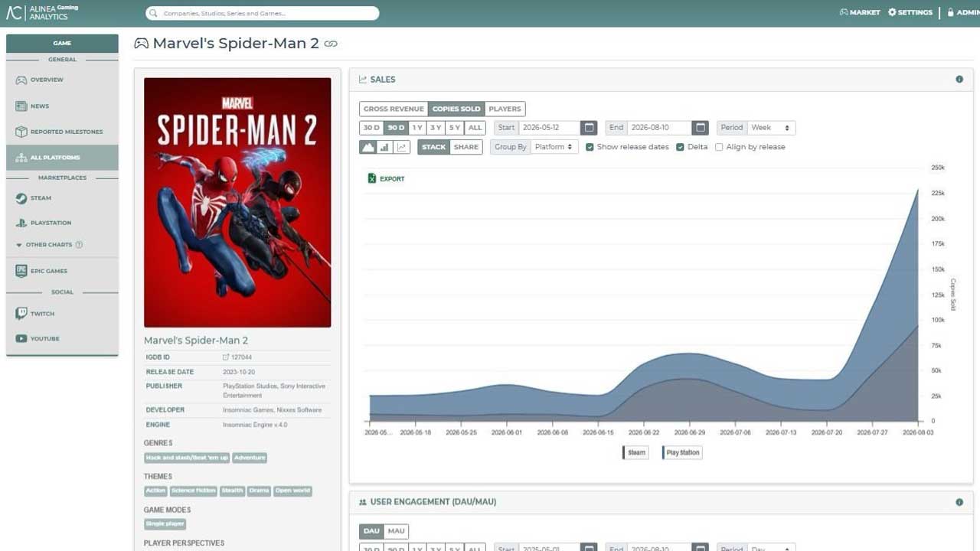980x551 pixels.
Task: Set sales range to ALL
Action: tap(475, 128)
